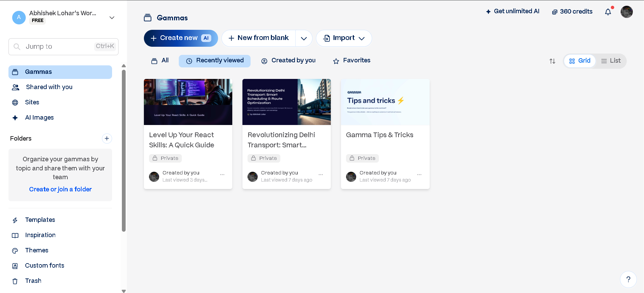This screenshot has height=293, width=644.
Task: Click the Inspiration book icon
Action: click(x=15, y=235)
